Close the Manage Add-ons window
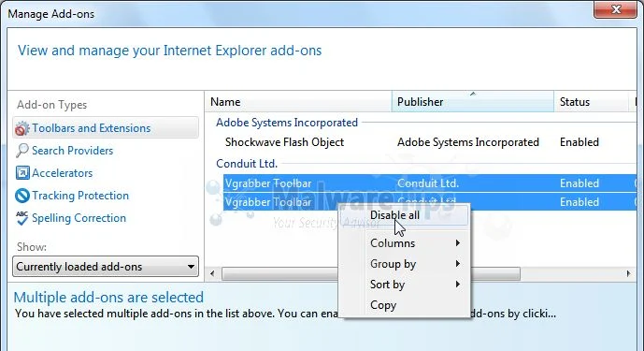The height and width of the screenshot is (351, 644). pos(615,9)
